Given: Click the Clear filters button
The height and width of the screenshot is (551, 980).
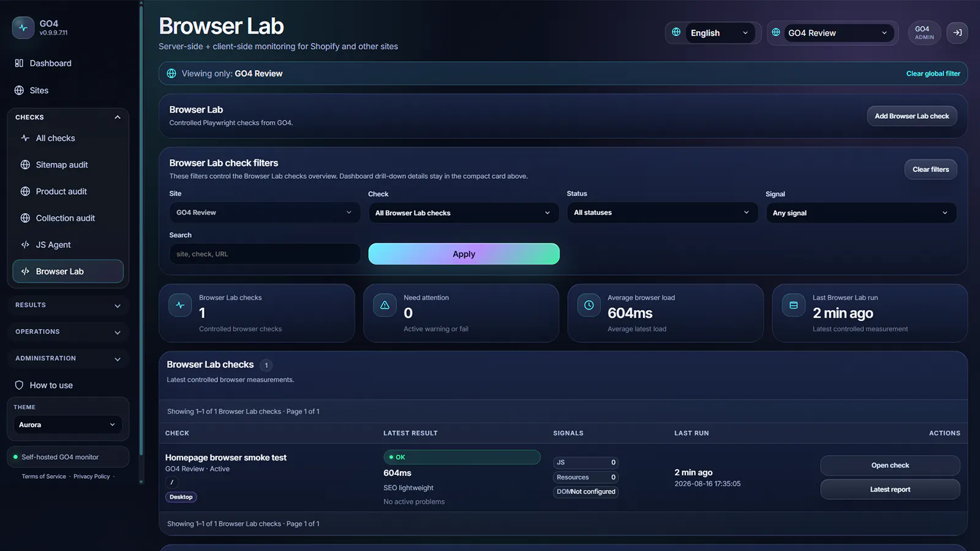Looking at the screenshot, I should (930, 170).
